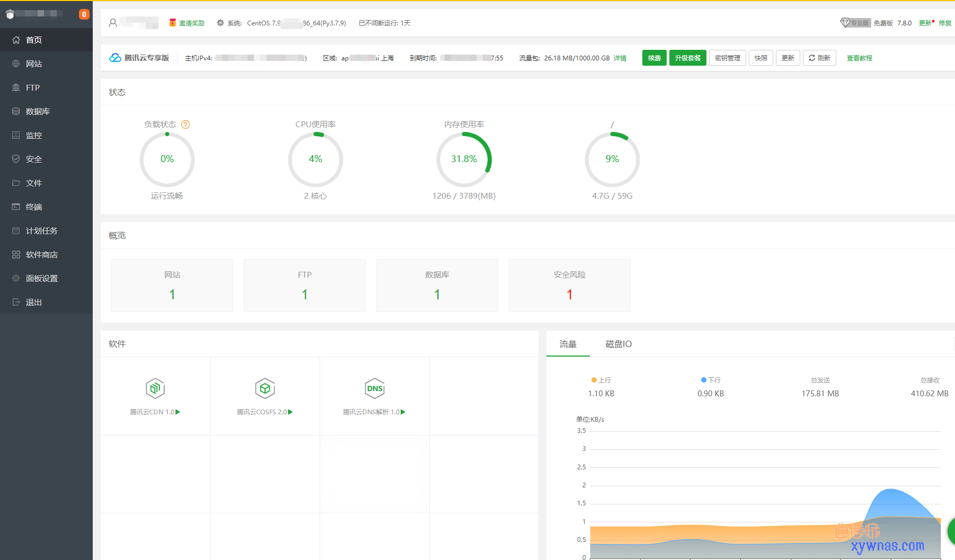Open the 腾讯云COSFS software icon

(x=265, y=388)
